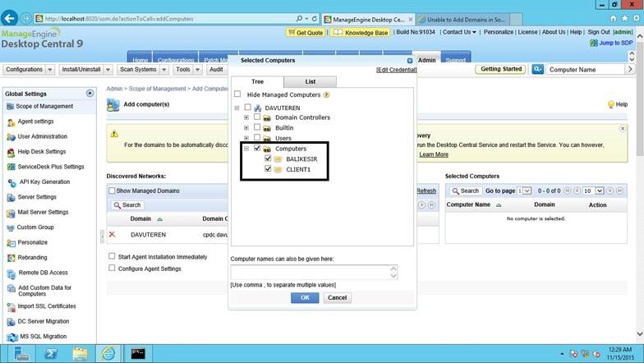Viewport: 644px width, 363px height.
Task: Click the Hide Managed Computers help icon
Action: [326, 95]
